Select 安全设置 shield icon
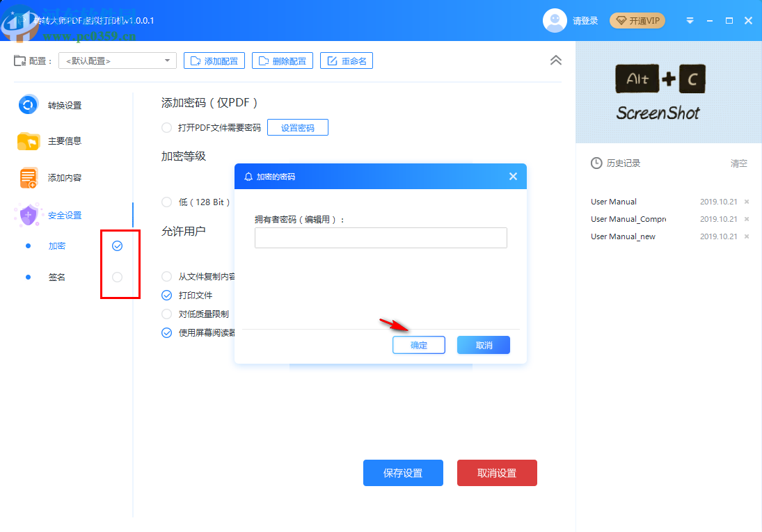 coord(29,215)
